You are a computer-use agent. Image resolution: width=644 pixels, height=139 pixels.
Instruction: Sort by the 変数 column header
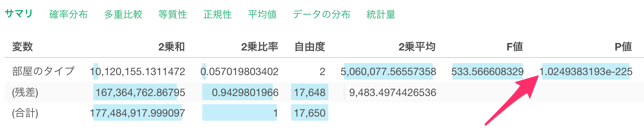pos(22,47)
